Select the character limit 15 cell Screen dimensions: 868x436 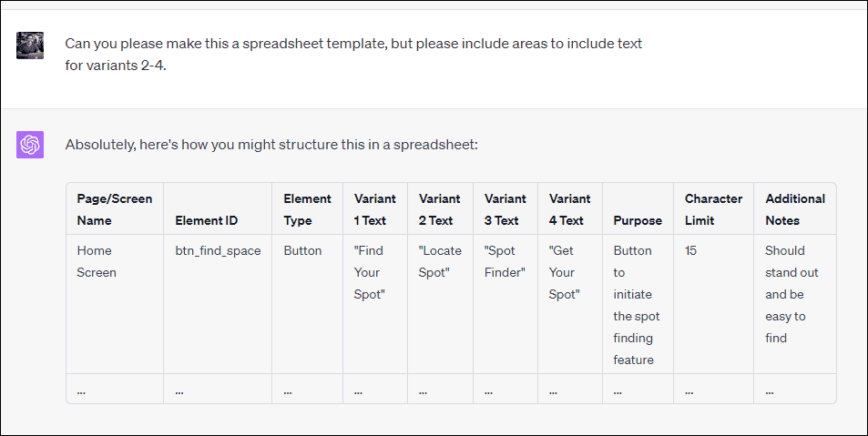tap(713, 304)
